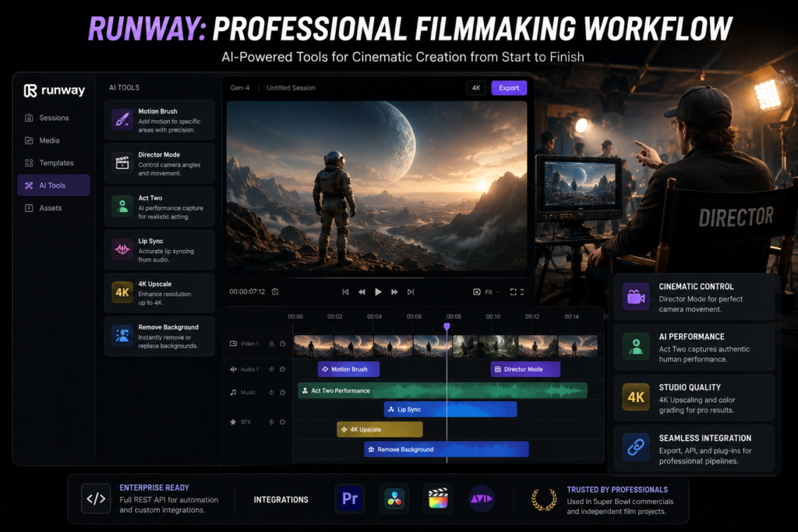Click the 00:10 mark on the timeline ruler
Image resolution: width=798 pixels, height=532 pixels.
pyautogui.click(x=493, y=316)
